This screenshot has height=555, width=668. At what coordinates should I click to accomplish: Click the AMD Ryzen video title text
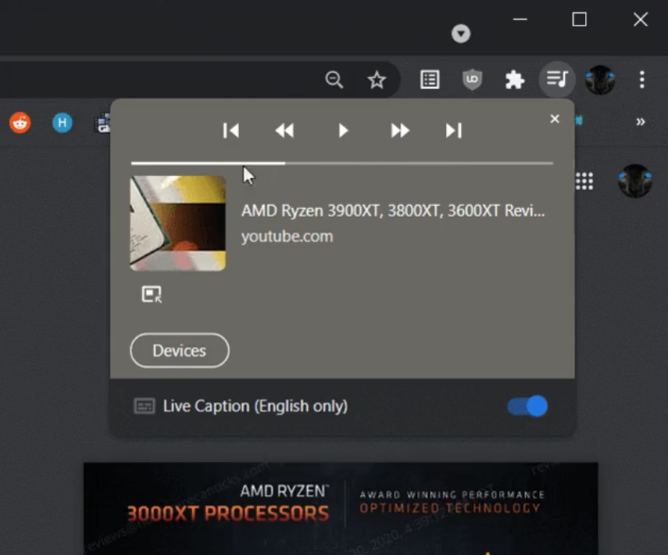click(393, 211)
